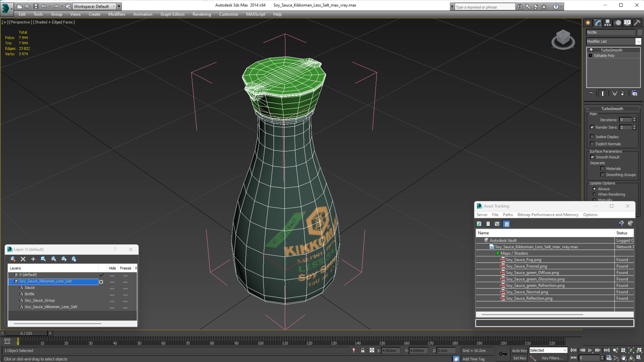
Task: Click the time slider 0 / 225 handle
Action: pyautogui.click(x=26, y=333)
